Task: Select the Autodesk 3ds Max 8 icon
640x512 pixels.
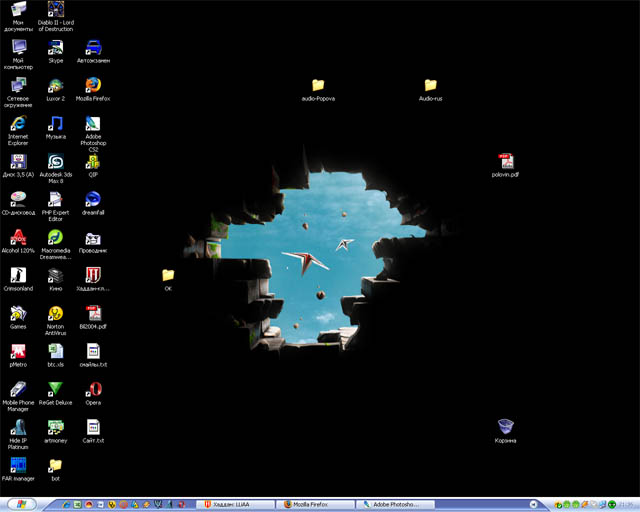Action: (x=56, y=162)
